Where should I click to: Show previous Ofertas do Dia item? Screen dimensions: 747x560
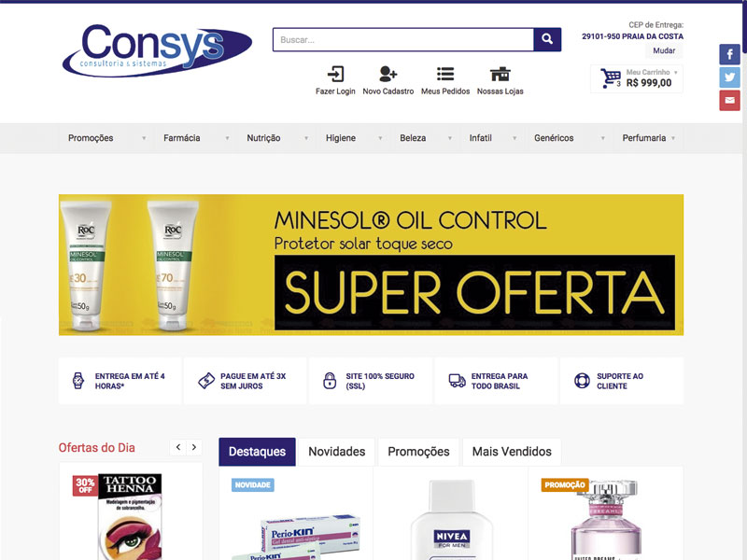[178, 447]
